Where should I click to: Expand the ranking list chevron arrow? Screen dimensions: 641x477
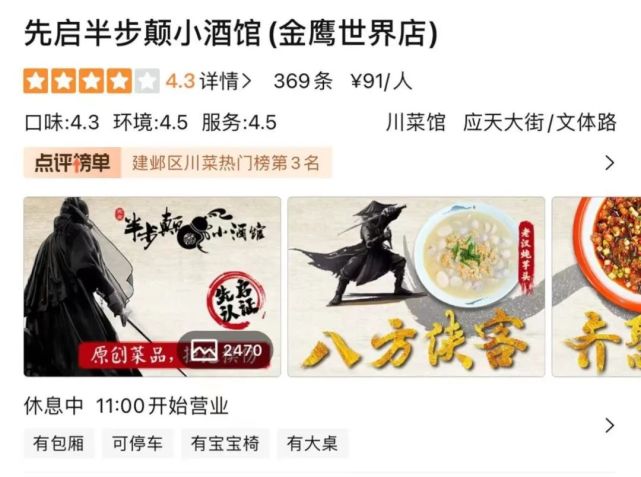[610, 163]
